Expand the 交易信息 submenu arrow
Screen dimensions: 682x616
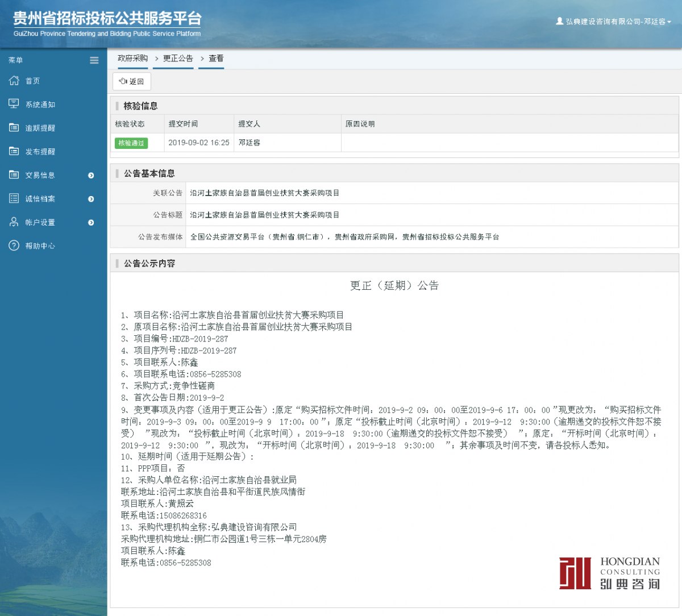click(91, 176)
